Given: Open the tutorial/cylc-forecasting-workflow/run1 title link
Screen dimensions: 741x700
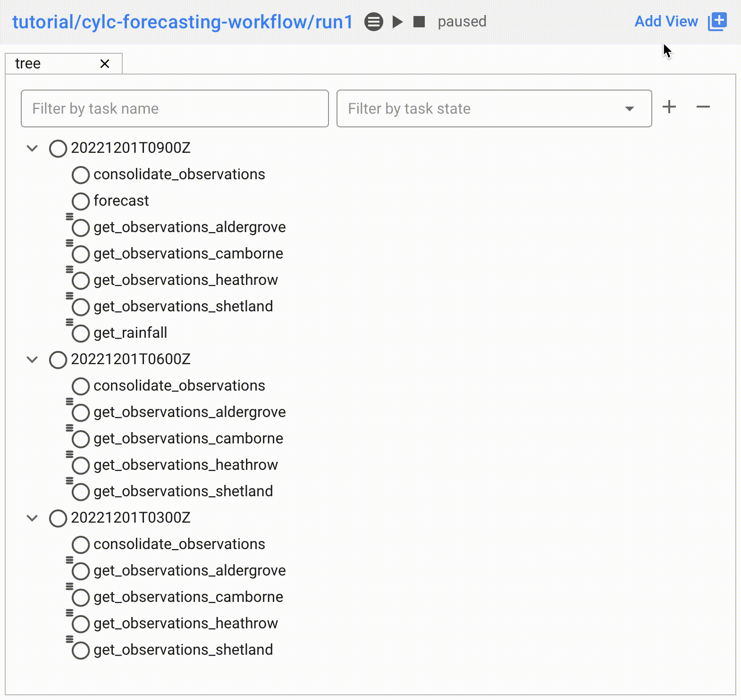Looking at the screenshot, I should point(182,22).
